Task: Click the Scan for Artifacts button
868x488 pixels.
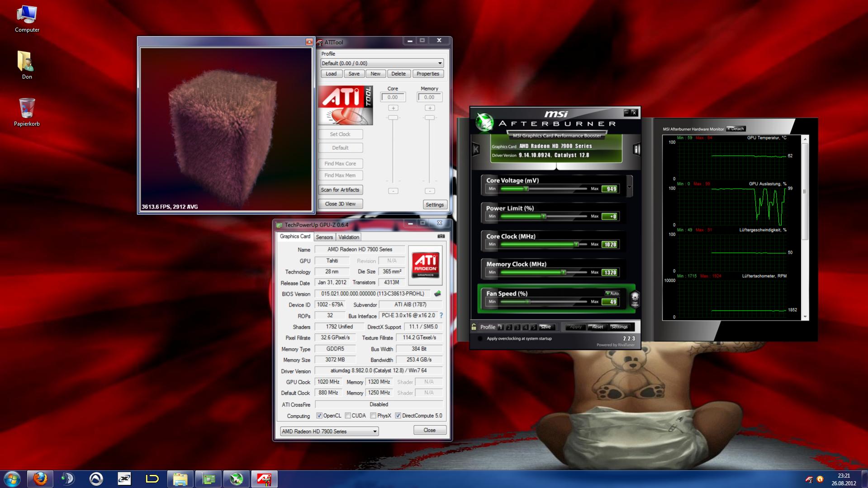Action: pos(340,190)
